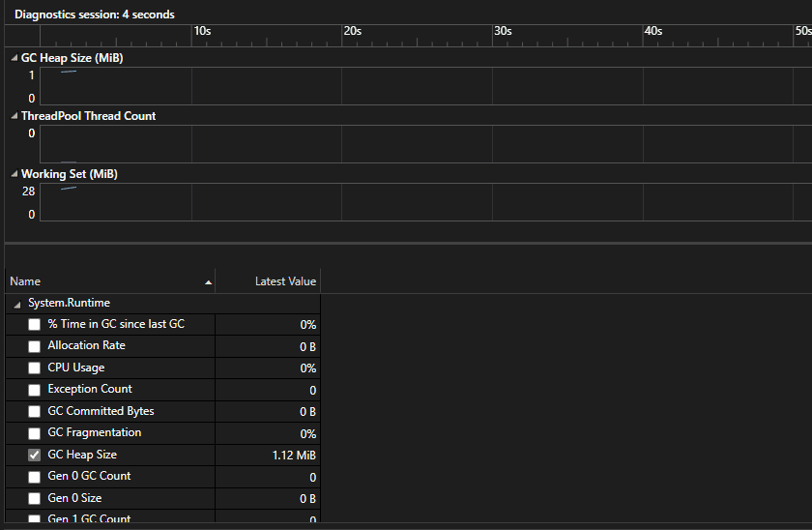
Task: Click the Exception Count row label
Action: 90,389
